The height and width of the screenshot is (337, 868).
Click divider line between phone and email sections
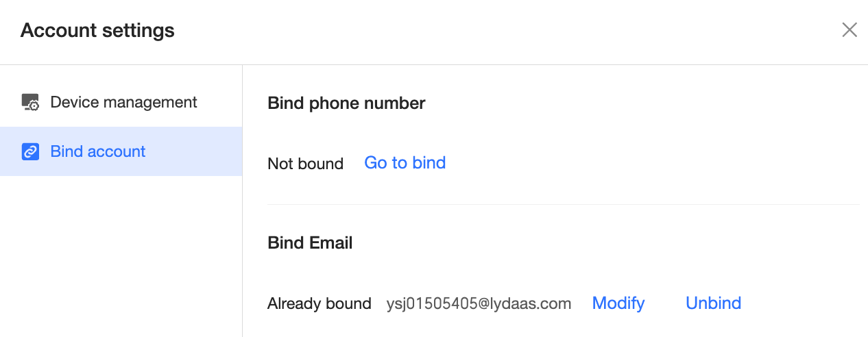(563, 204)
